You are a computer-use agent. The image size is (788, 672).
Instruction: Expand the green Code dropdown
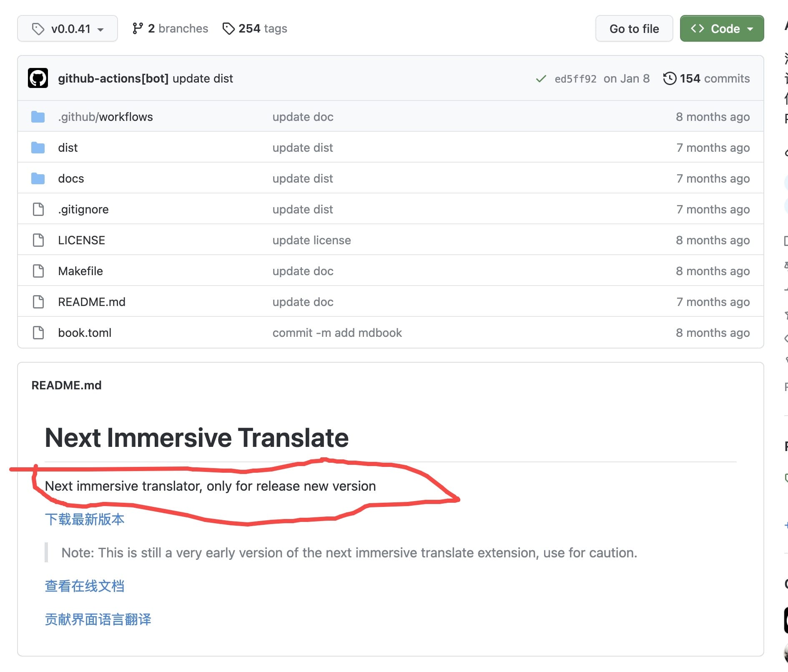(x=722, y=29)
